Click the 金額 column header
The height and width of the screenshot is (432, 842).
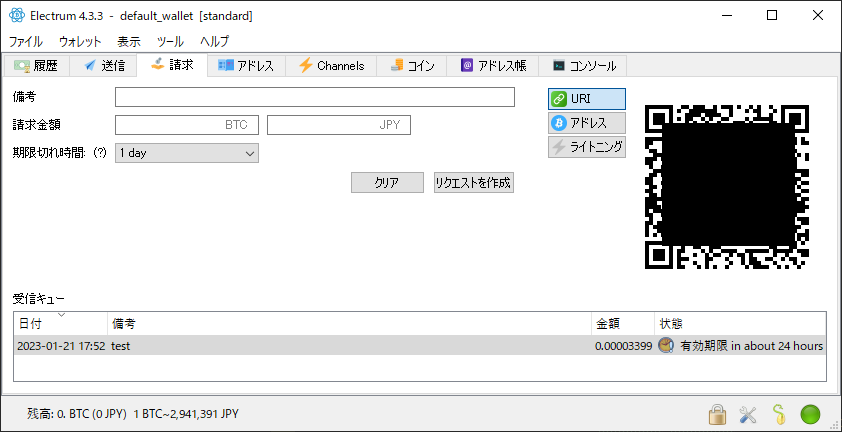pos(623,323)
